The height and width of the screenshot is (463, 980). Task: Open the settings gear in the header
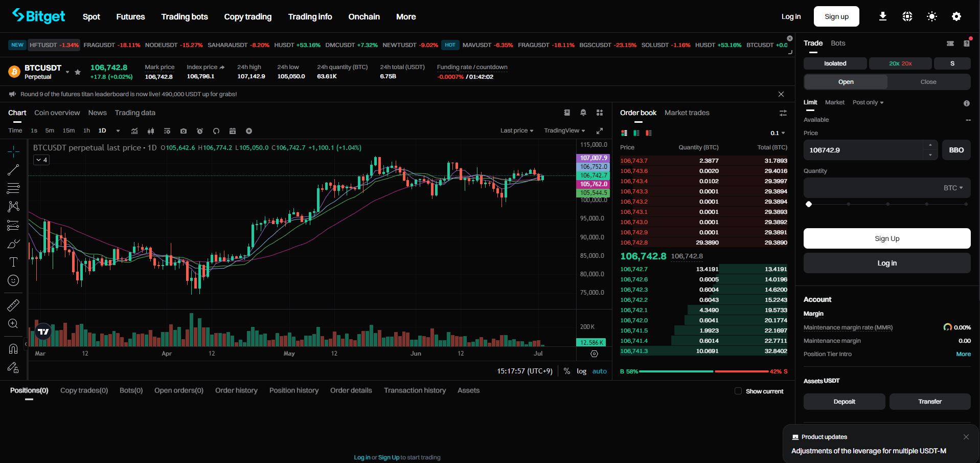pos(956,16)
